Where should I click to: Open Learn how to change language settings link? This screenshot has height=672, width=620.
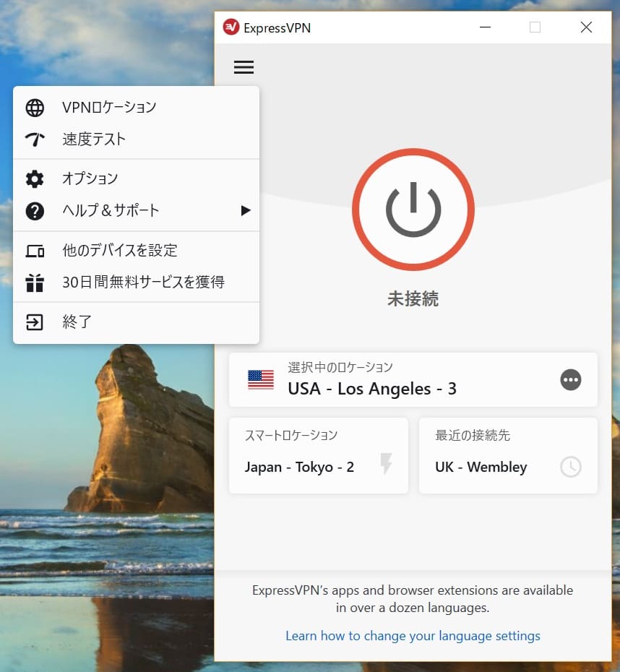(x=413, y=636)
